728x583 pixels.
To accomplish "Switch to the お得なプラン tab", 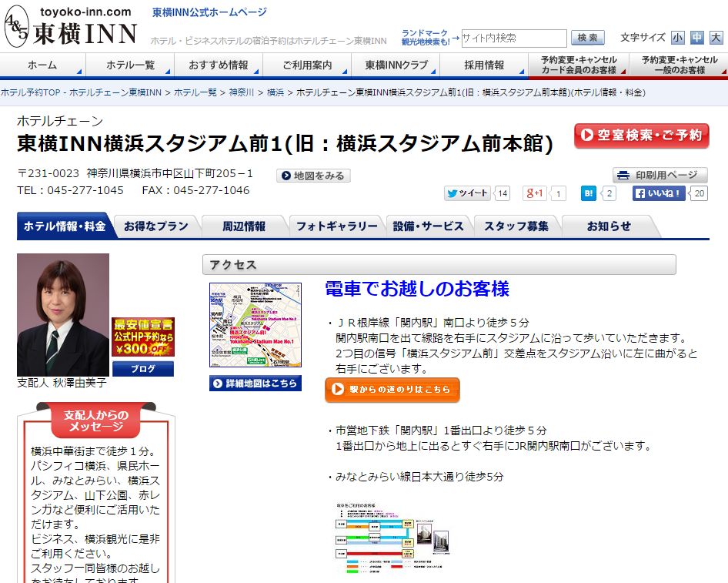I will [x=156, y=226].
